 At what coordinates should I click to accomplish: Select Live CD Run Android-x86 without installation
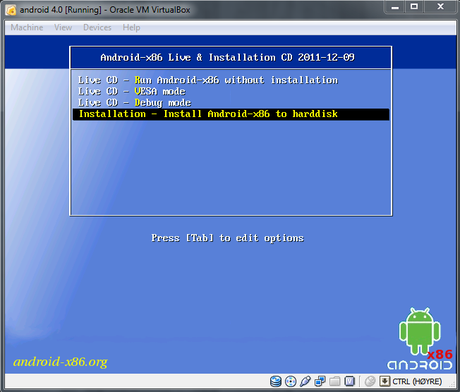coord(231,80)
